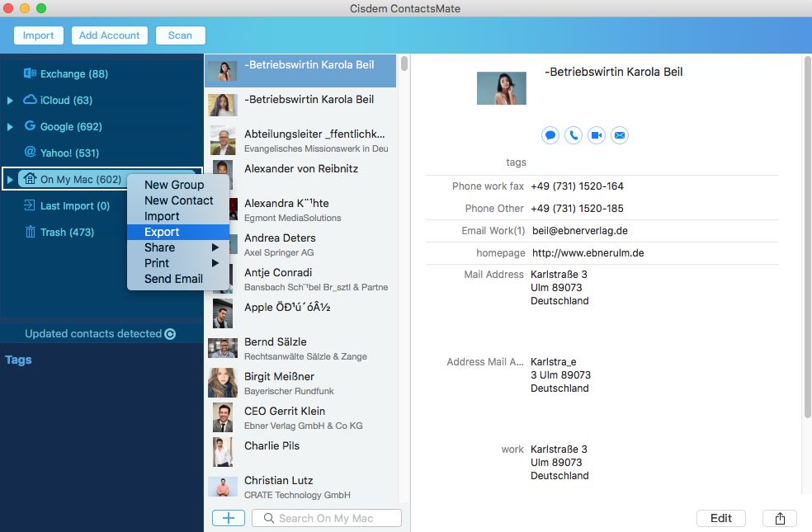Select the Christian Lutz contact
812x532 pixels.
pyautogui.click(x=301, y=487)
